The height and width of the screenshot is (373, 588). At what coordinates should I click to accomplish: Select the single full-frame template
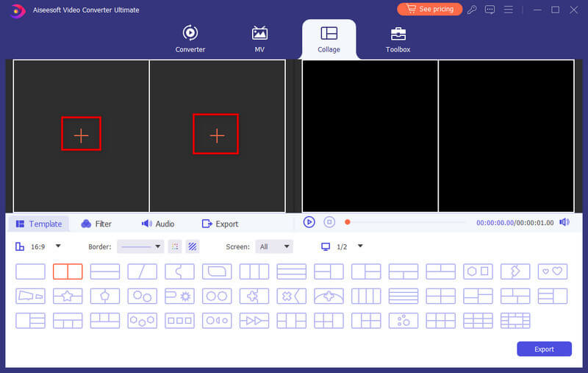(x=30, y=271)
